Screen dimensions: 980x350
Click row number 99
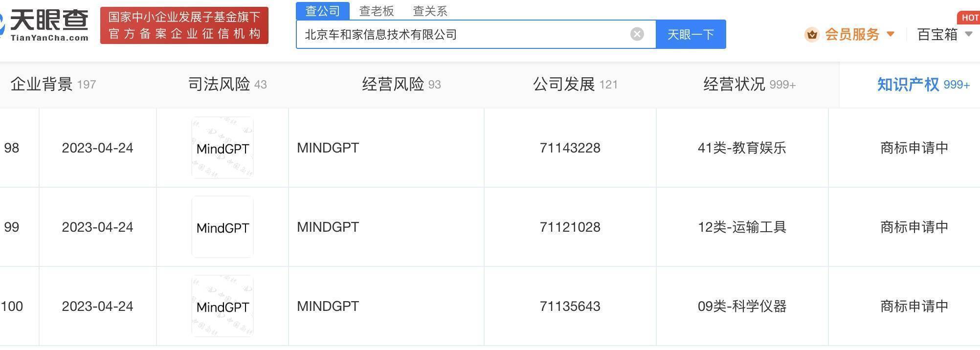point(12,227)
